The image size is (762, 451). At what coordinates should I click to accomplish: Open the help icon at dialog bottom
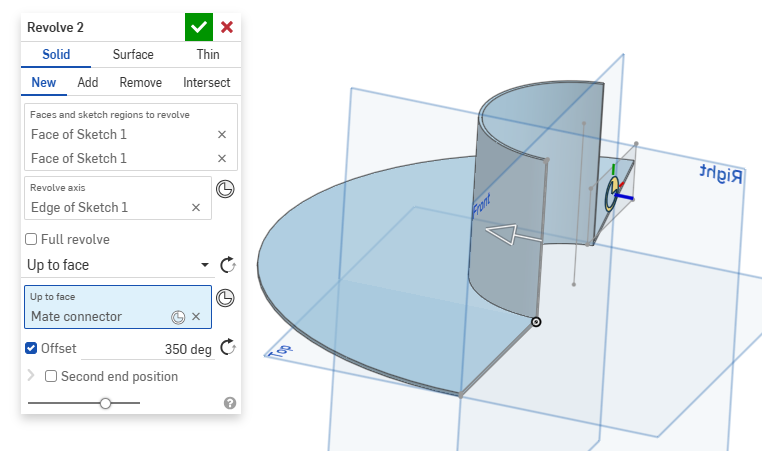tap(230, 403)
